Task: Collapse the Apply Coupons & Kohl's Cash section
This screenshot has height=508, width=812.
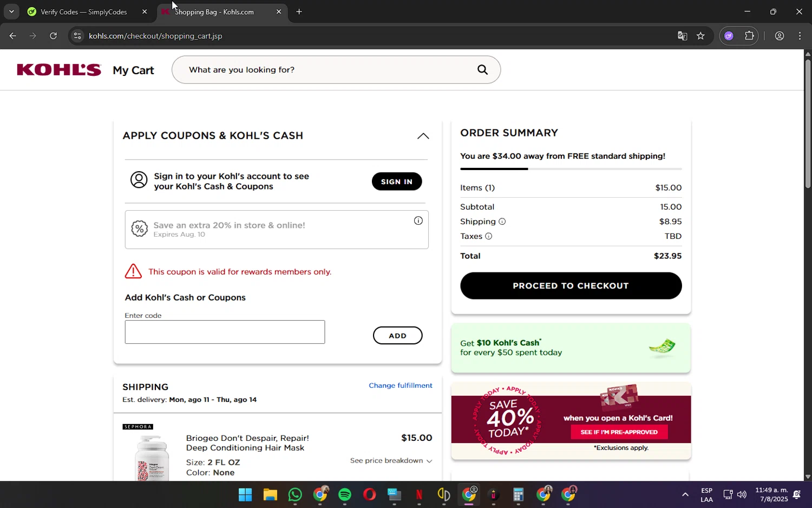Action: 423,136
